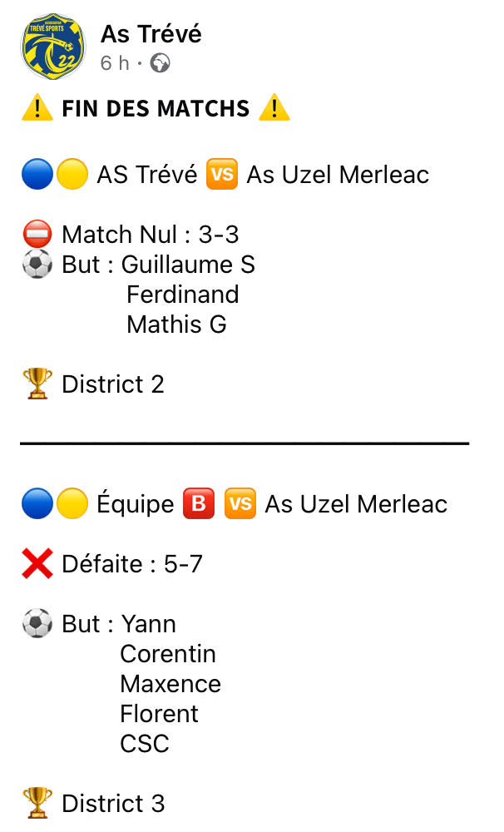Click the trophy next to District 2
Viewport: 504px width, 832px height.
(37, 384)
